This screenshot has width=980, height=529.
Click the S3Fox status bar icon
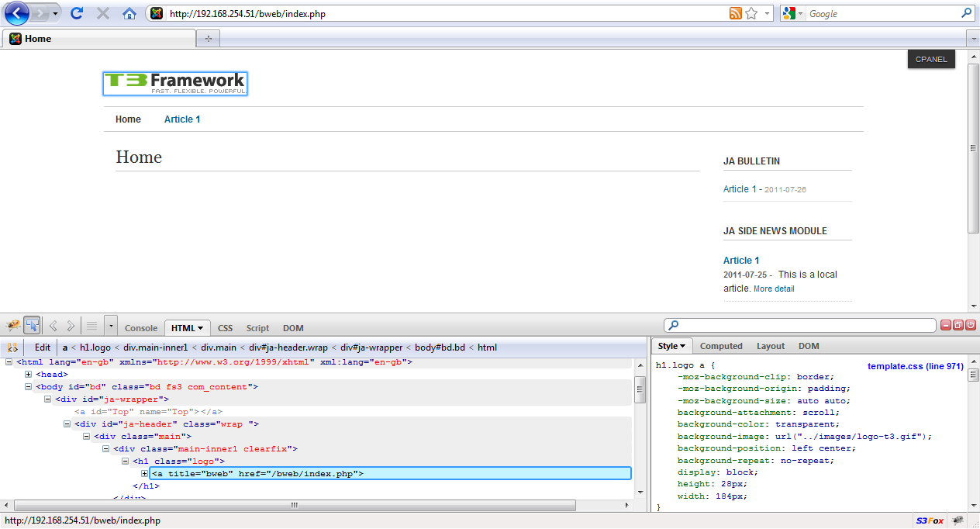pyautogui.click(x=930, y=520)
